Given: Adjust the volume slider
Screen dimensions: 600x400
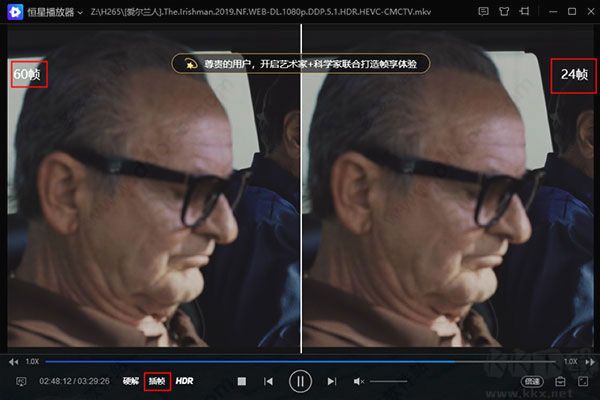Looking at the screenshot, I should pyautogui.click(x=388, y=381).
